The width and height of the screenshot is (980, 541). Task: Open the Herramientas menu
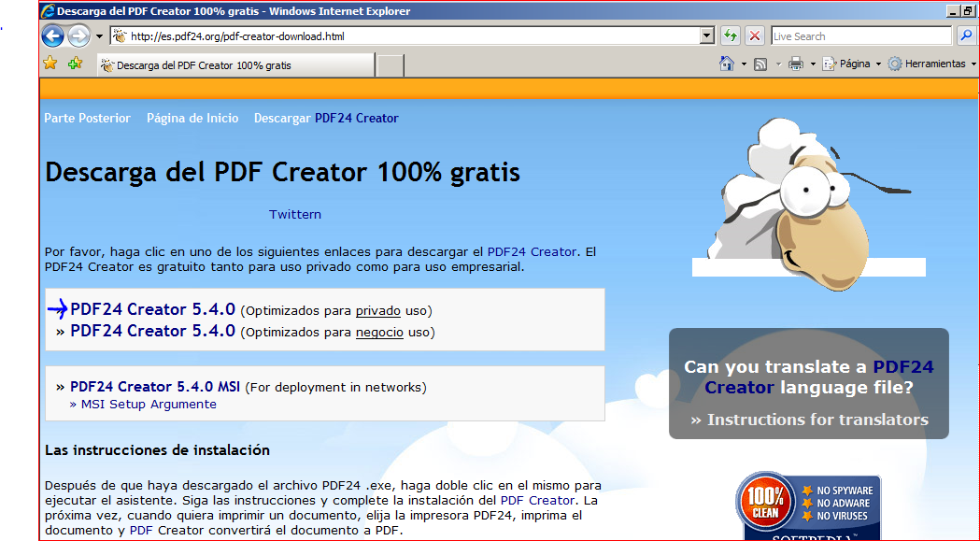coord(932,64)
